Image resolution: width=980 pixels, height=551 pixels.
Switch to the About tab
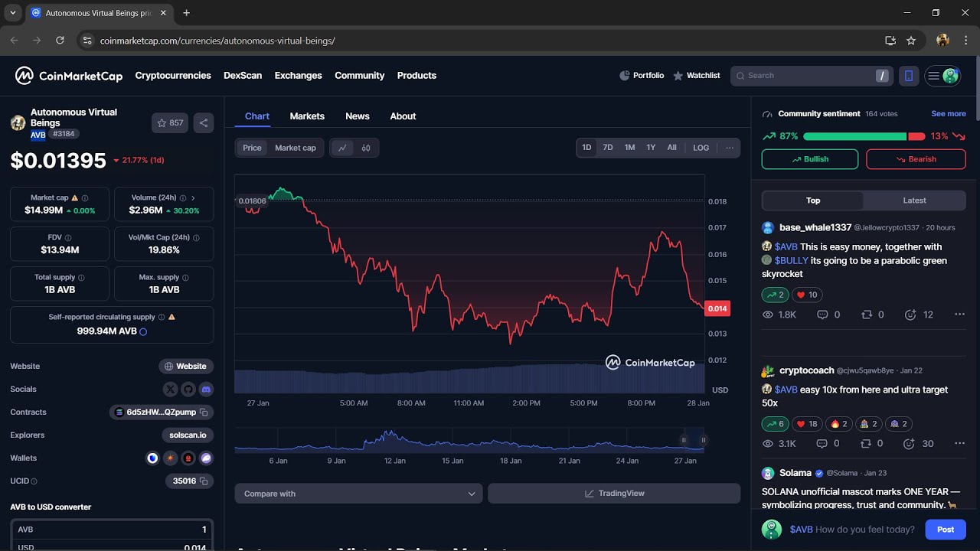point(403,116)
